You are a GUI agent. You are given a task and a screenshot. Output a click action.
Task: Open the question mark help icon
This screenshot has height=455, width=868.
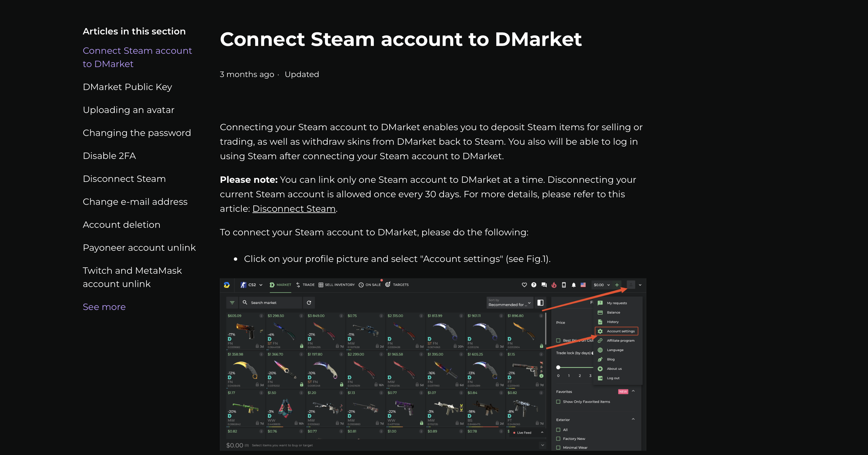[534, 285]
